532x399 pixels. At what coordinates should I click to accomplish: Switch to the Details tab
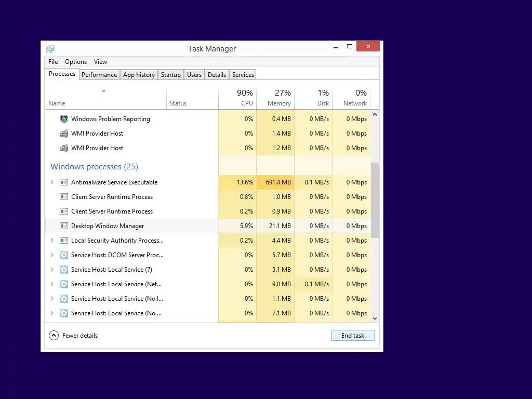pyautogui.click(x=217, y=75)
